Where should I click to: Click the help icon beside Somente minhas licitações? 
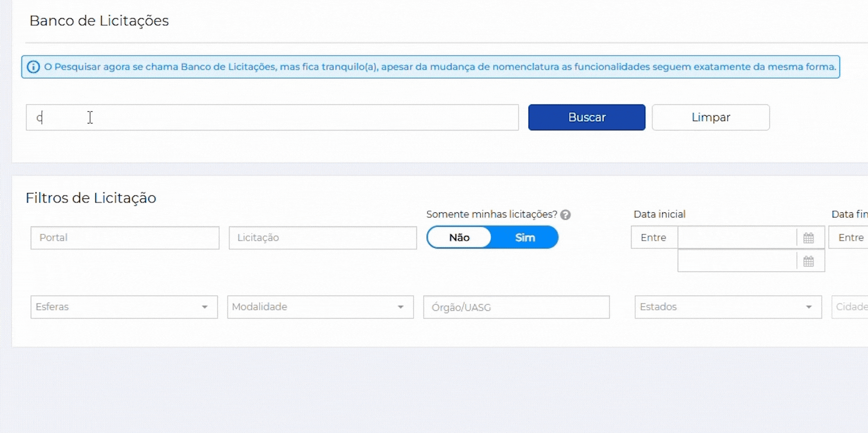(x=565, y=215)
